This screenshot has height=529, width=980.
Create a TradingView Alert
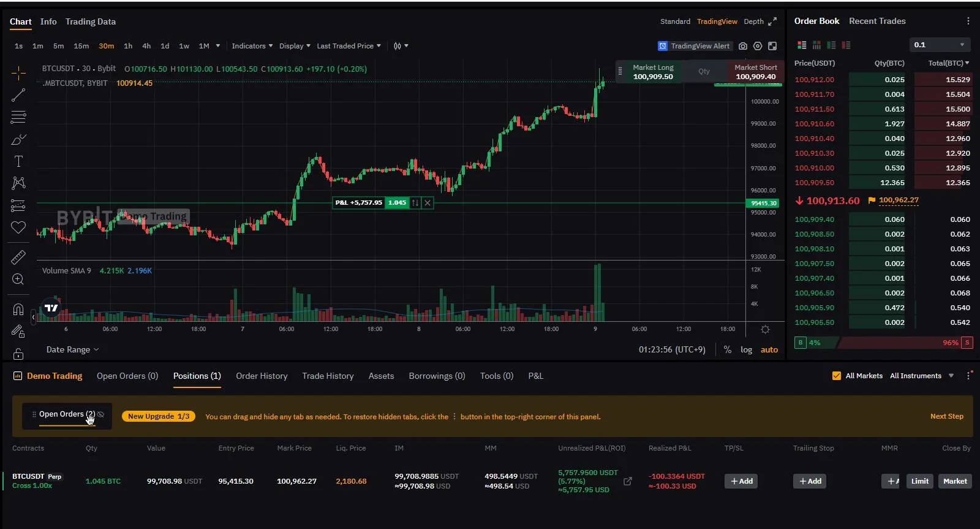694,46
